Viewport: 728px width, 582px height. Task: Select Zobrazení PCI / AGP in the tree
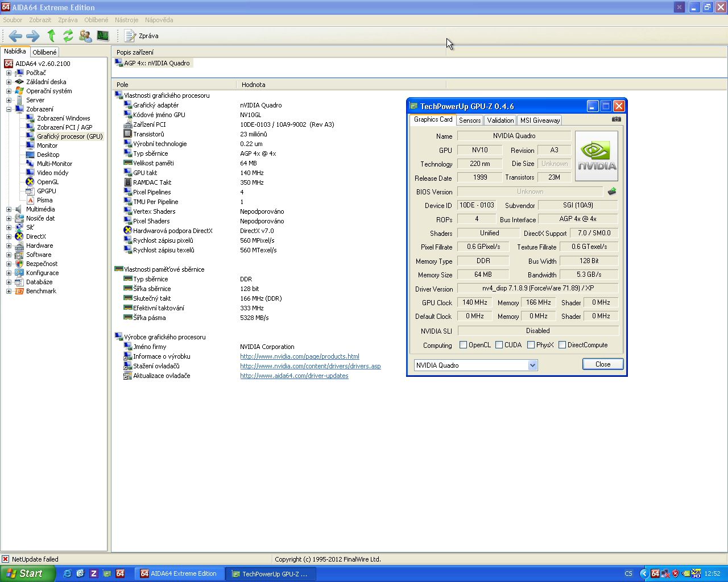tap(64, 127)
